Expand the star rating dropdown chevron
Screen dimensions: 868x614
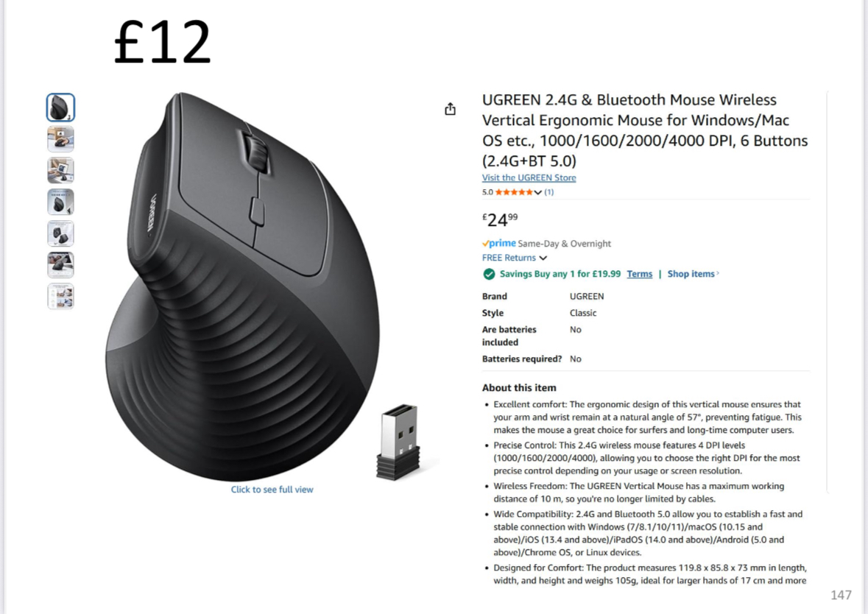(x=537, y=192)
